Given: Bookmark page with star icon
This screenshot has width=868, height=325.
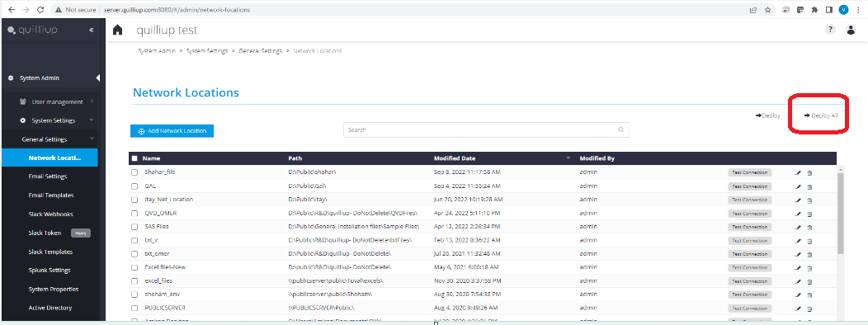Looking at the screenshot, I should click(768, 9).
